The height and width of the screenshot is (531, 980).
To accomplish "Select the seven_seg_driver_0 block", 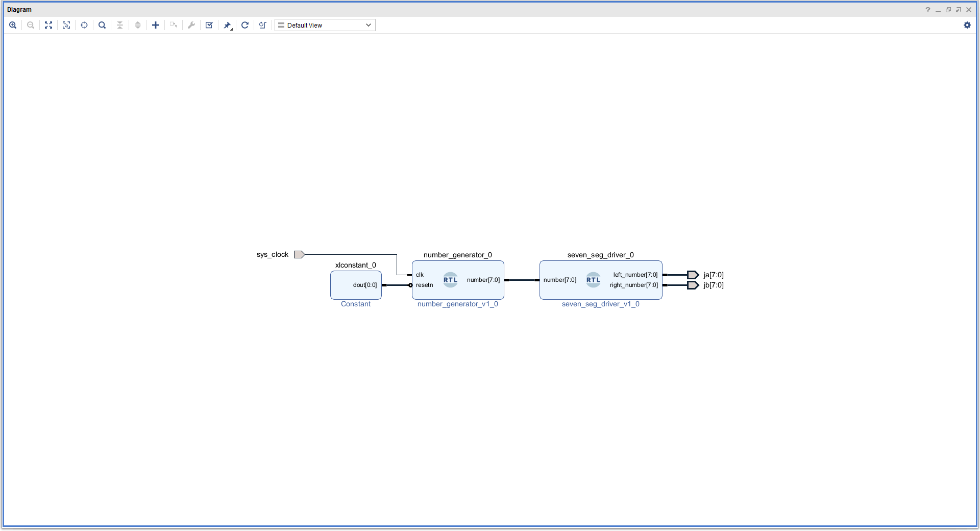I will tap(601, 280).
